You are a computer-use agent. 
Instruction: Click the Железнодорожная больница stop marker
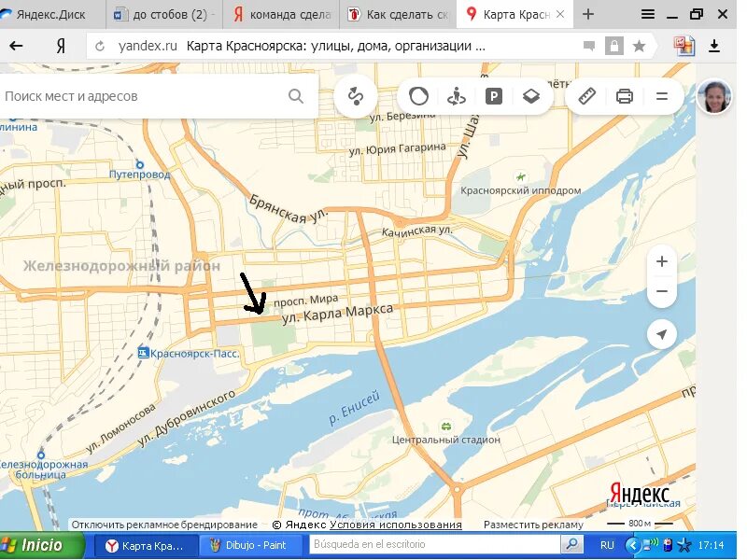pos(41,455)
